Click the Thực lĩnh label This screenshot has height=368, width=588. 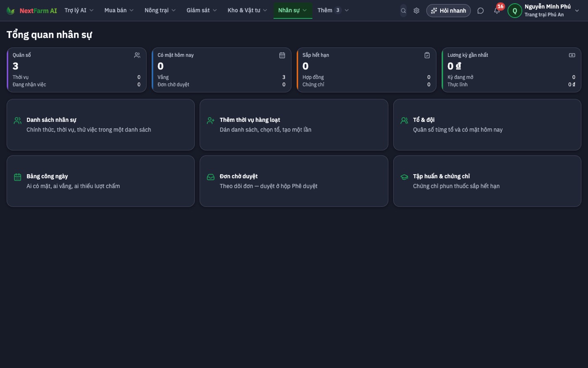[457, 85]
